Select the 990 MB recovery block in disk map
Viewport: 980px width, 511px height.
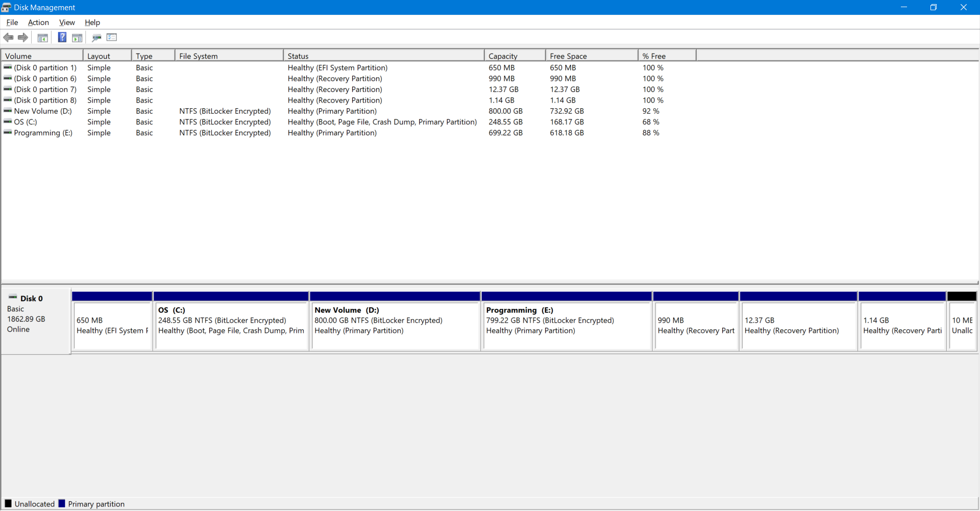coord(696,321)
